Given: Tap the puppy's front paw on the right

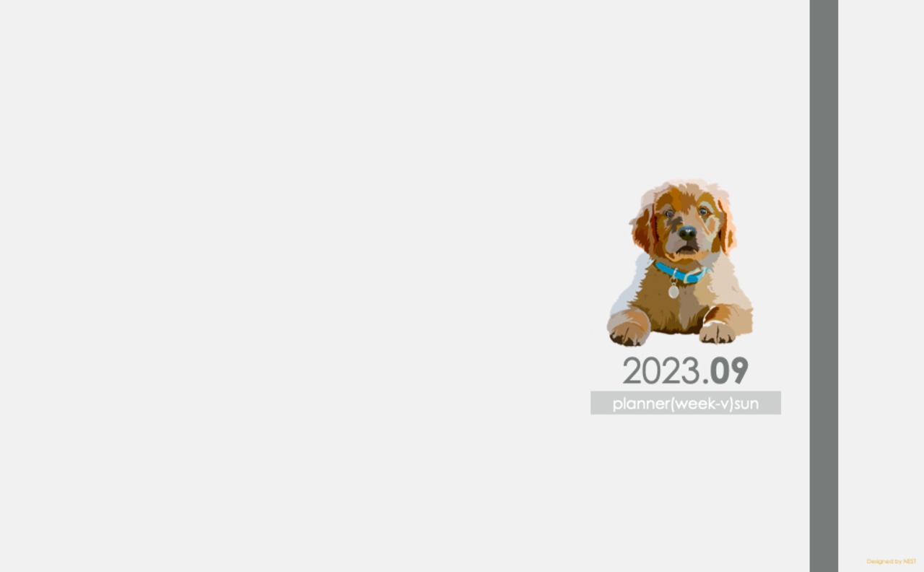Looking at the screenshot, I should coord(718,332).
